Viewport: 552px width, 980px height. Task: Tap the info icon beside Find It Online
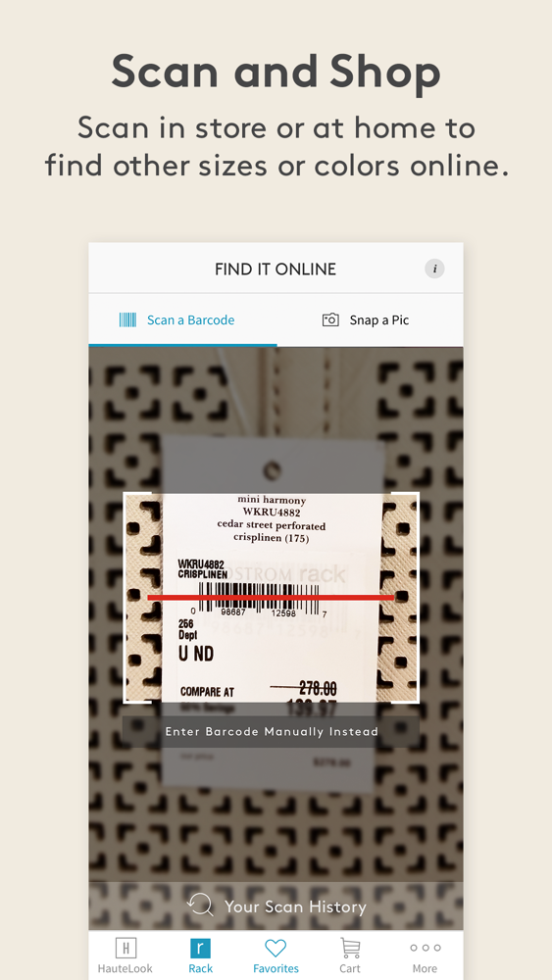434,269
